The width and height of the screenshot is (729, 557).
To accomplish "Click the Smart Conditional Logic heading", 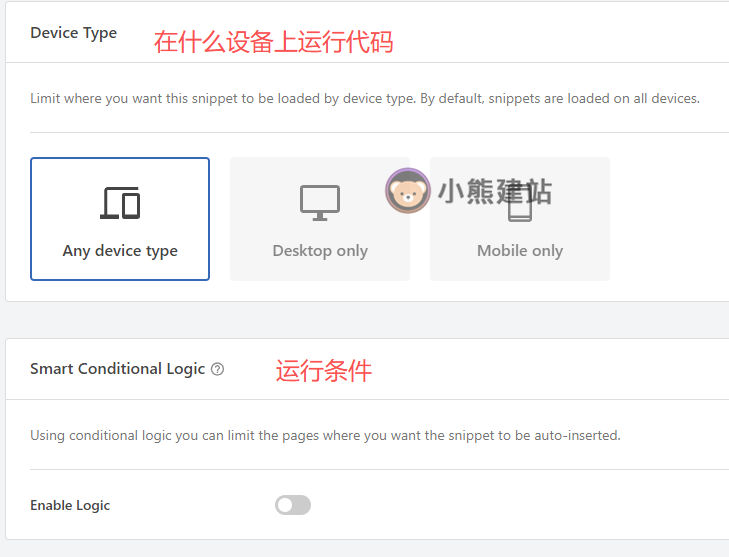I will click(117, 369).
